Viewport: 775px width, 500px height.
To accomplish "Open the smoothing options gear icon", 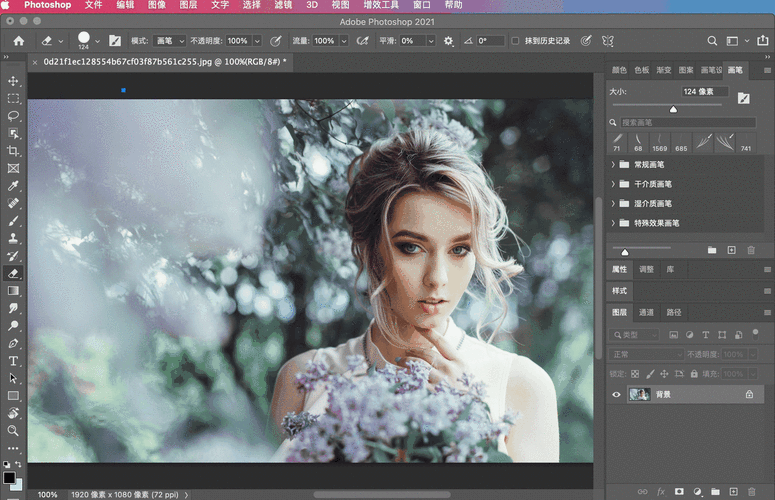I will pos(448,41).
